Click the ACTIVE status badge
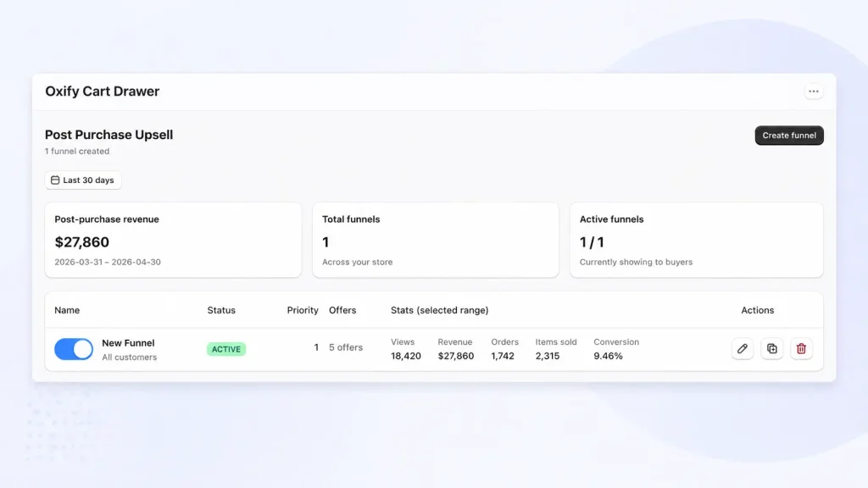The height and width of the screenshot is (488, 868). [225, 349]
